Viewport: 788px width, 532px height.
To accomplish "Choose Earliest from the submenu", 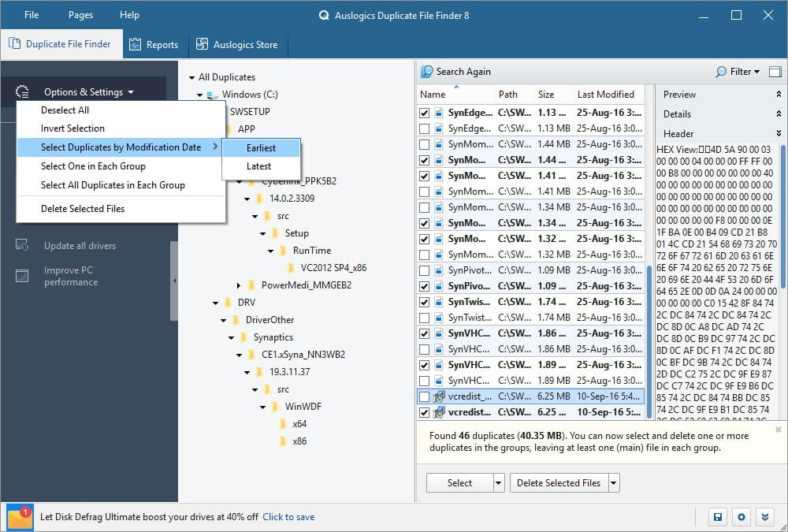I will [x=260, y=148].
